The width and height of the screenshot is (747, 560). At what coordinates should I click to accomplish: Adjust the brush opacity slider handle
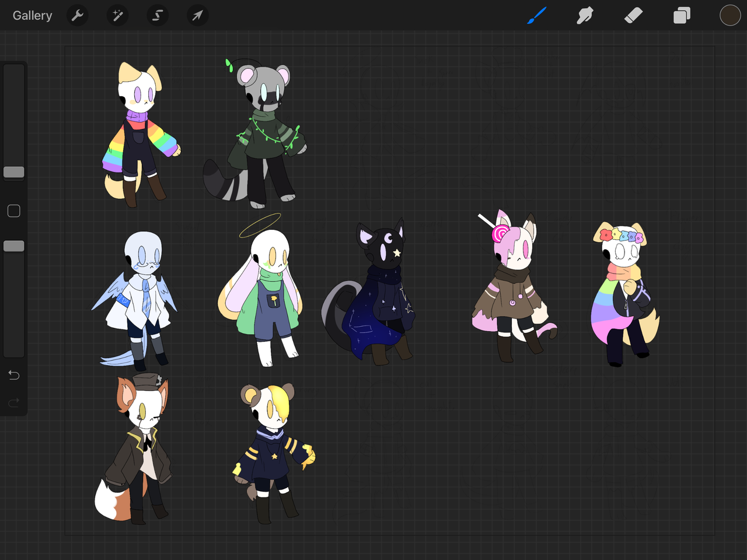coord(14,246)
